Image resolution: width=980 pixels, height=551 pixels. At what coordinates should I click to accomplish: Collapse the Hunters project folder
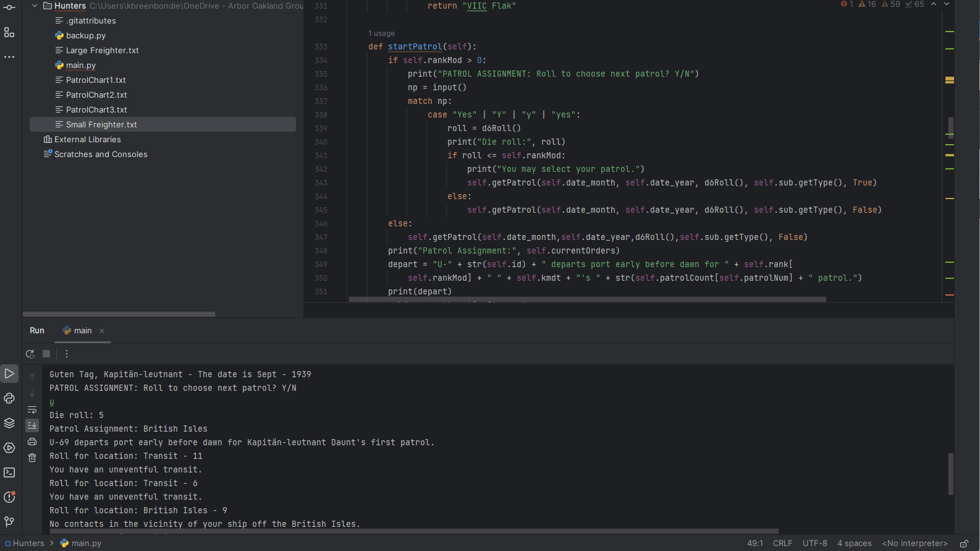35,6
